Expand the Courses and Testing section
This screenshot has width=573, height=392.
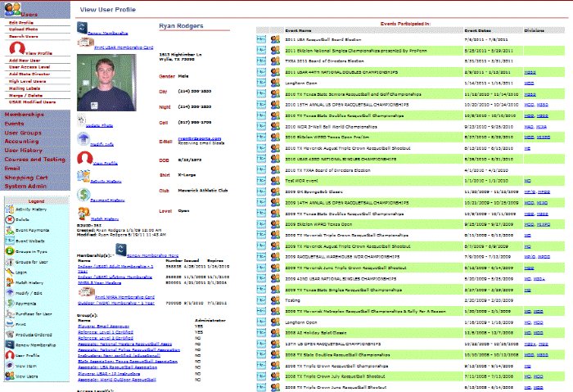(34, 160)
